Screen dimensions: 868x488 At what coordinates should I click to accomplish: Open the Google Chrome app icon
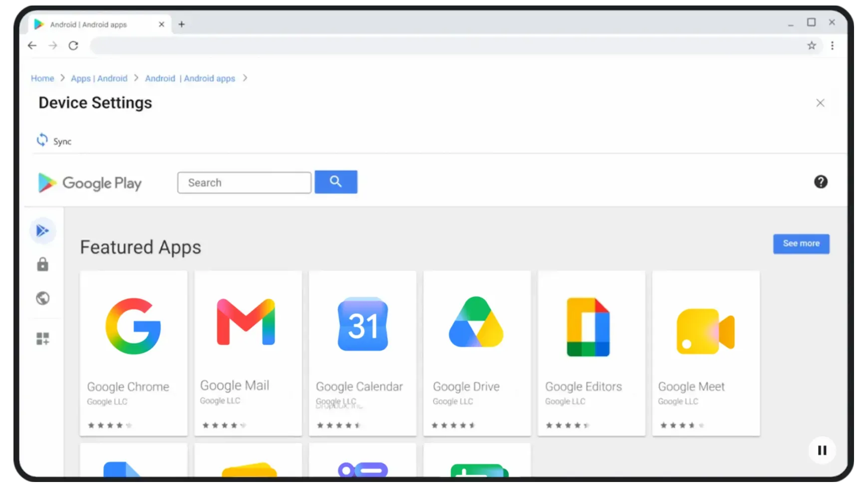point(133,326)
